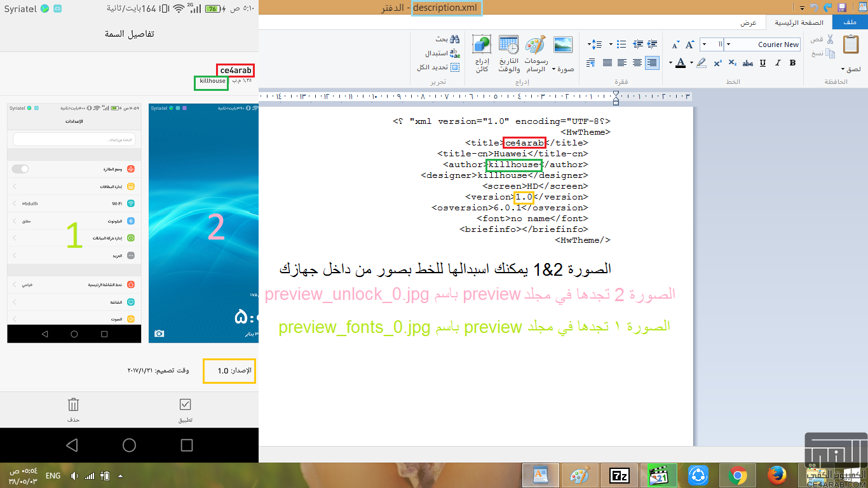Click the font color A button

681,63
